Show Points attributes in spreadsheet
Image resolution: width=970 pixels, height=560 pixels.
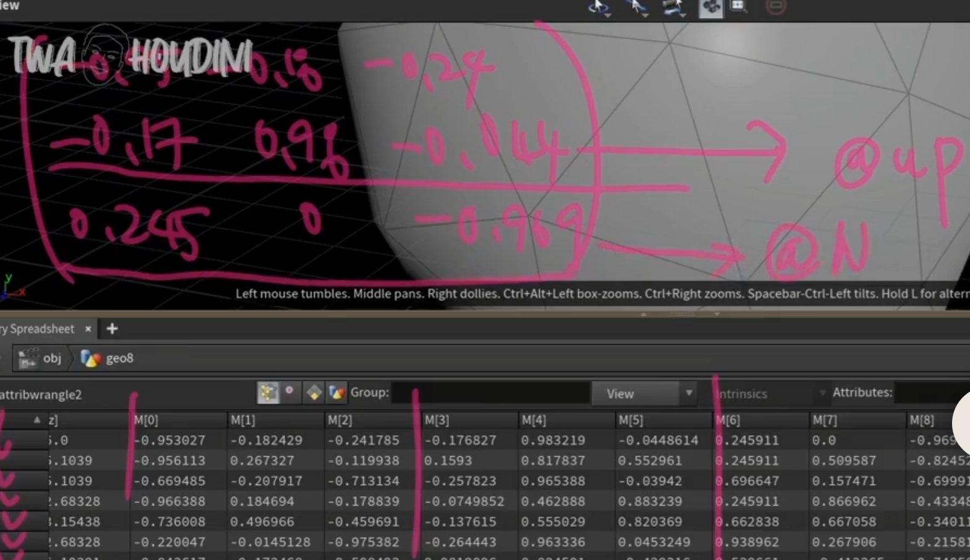click(268, 392)
